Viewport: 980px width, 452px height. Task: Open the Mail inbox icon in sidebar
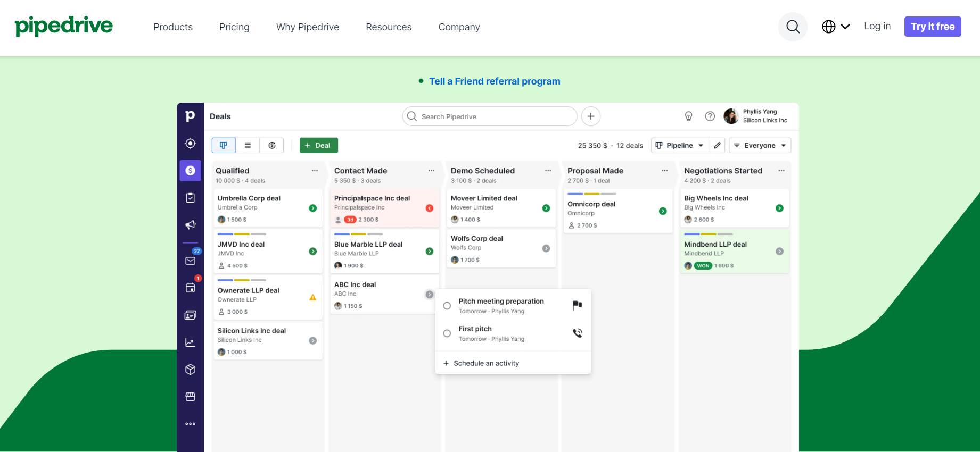point(190,261)
